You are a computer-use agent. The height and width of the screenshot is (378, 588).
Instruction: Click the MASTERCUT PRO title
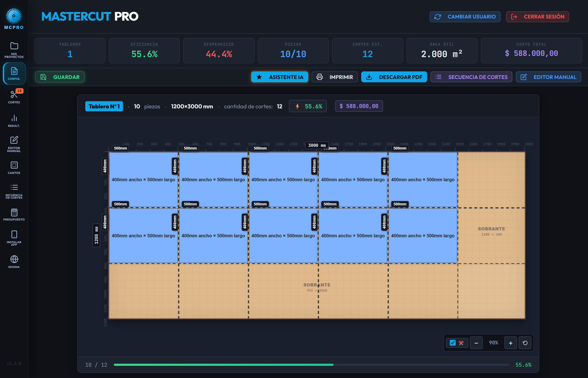(90, 16)
